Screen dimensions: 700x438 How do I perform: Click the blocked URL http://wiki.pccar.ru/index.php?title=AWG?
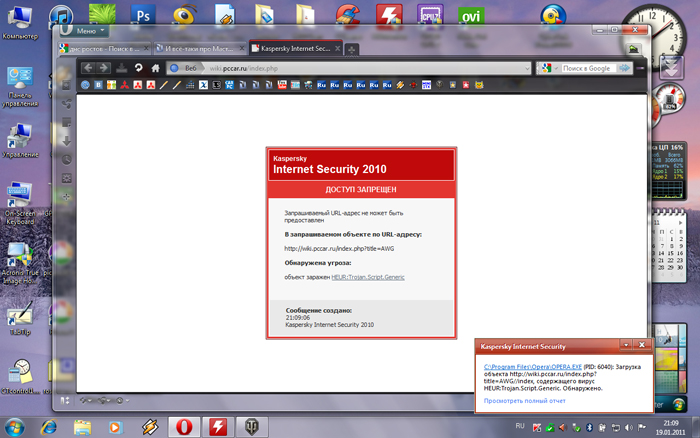[x=339, y=249]
